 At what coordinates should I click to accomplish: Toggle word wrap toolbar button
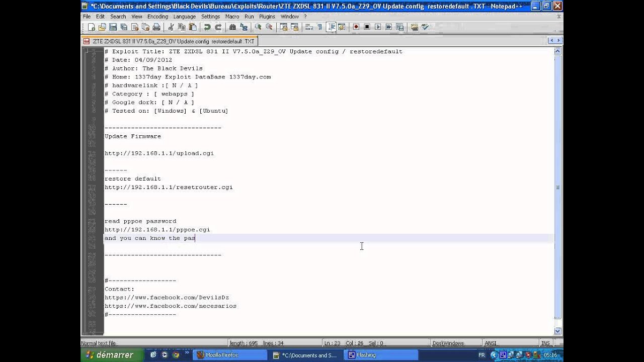309,27
